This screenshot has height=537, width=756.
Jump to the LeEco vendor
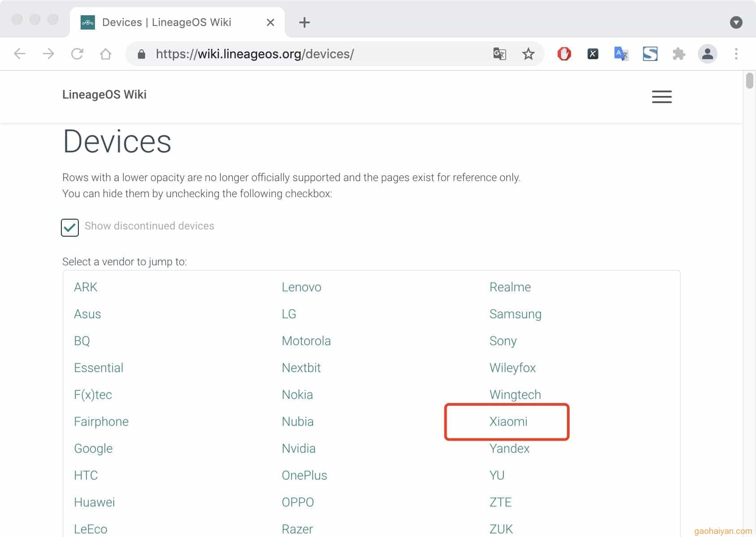tap(90, 529)
